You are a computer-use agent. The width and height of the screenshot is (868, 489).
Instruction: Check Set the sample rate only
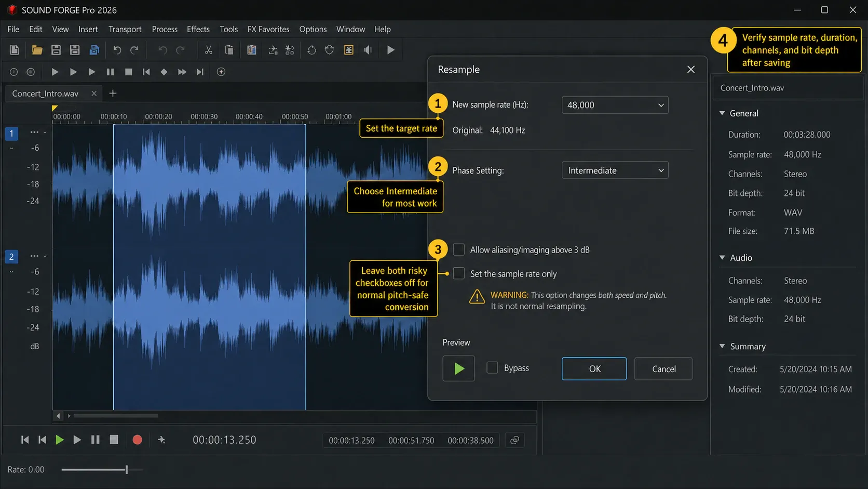coord(459,273)
